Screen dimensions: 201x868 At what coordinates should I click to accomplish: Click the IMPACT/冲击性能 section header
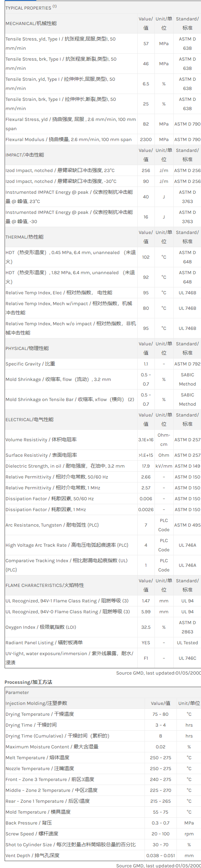(x=25, y=155)
